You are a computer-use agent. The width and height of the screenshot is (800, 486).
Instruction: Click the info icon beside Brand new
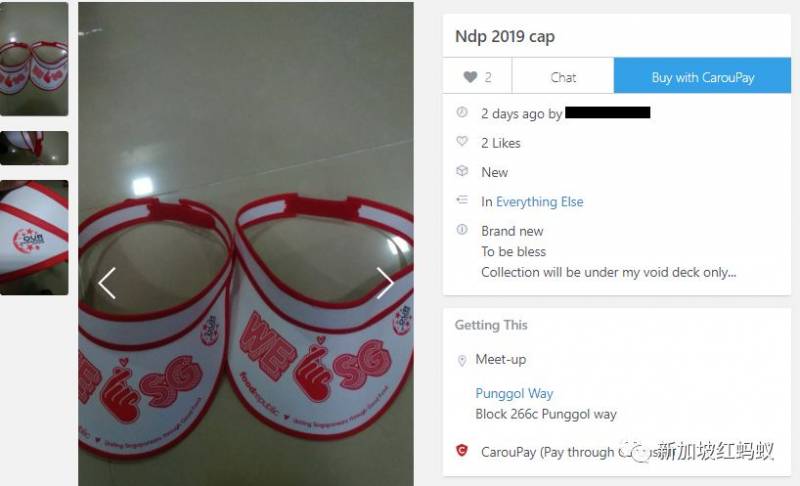462,229
